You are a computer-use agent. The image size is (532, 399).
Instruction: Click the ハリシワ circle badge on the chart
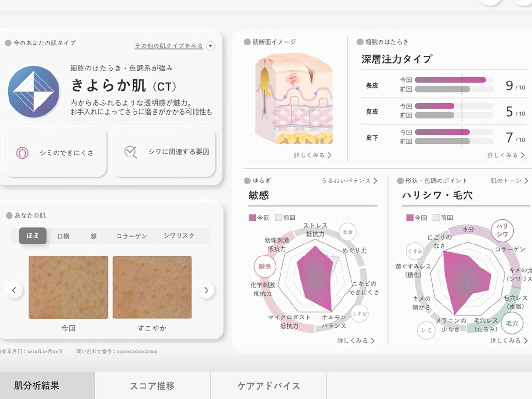tap(502, 230)
